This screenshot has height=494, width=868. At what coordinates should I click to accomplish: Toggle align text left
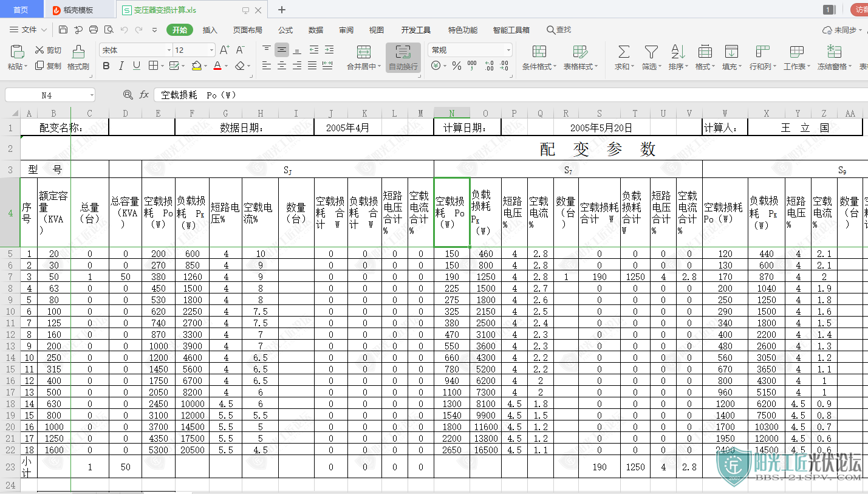[267, 66]
